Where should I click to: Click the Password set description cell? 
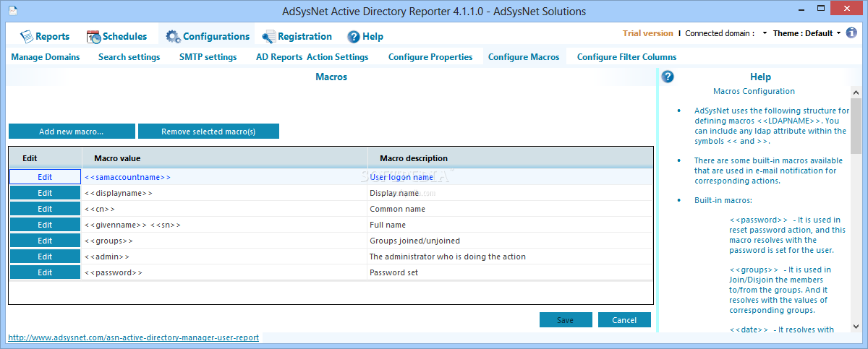click(510, 272)
